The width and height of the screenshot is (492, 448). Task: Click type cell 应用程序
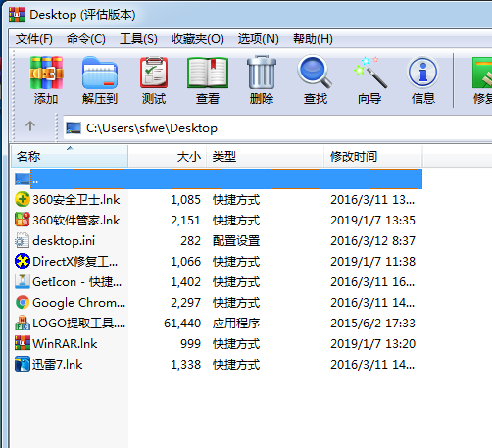pos(236,324)
